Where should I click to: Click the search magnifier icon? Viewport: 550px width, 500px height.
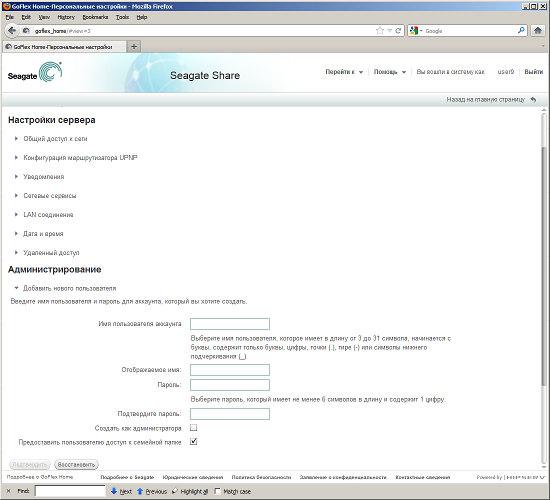point(521,31)
